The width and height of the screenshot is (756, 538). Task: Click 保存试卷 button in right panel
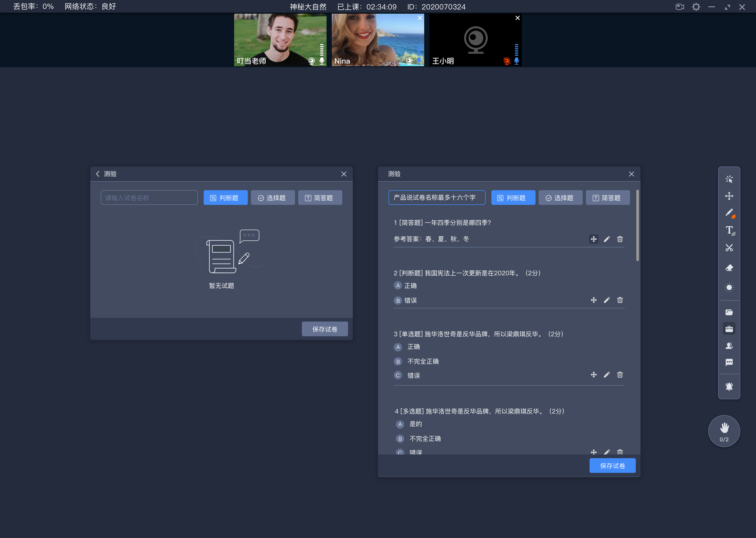click(612, 465)
